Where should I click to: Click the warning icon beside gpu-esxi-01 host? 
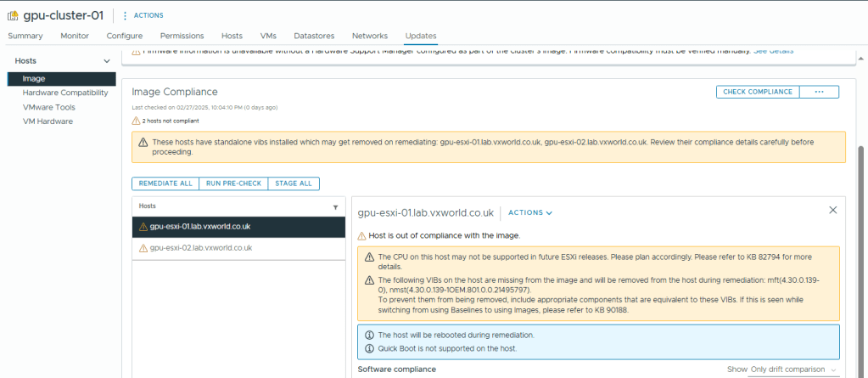tap(143, 227)
